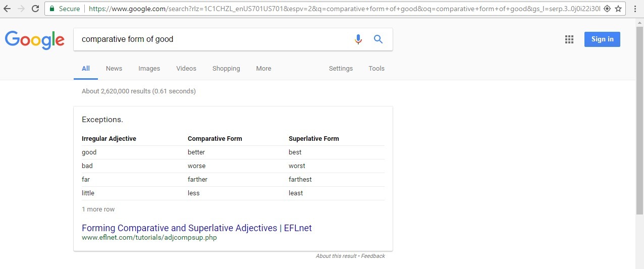
Task: Click the location icon in address bar
Action: (x=607, y=9)
